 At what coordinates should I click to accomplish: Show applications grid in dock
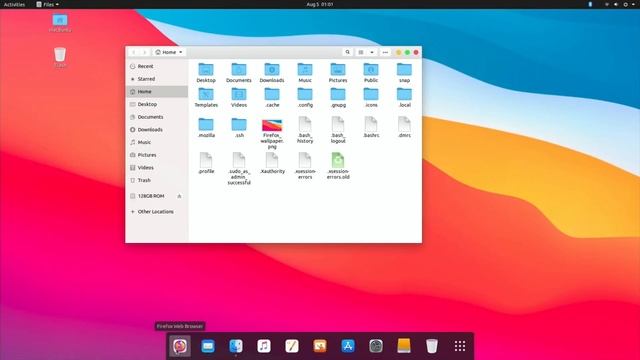(x=460, y=346)
